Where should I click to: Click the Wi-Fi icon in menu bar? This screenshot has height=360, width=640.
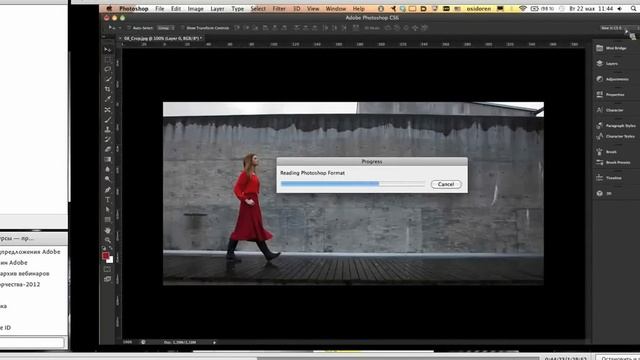(x=523, y=9)
